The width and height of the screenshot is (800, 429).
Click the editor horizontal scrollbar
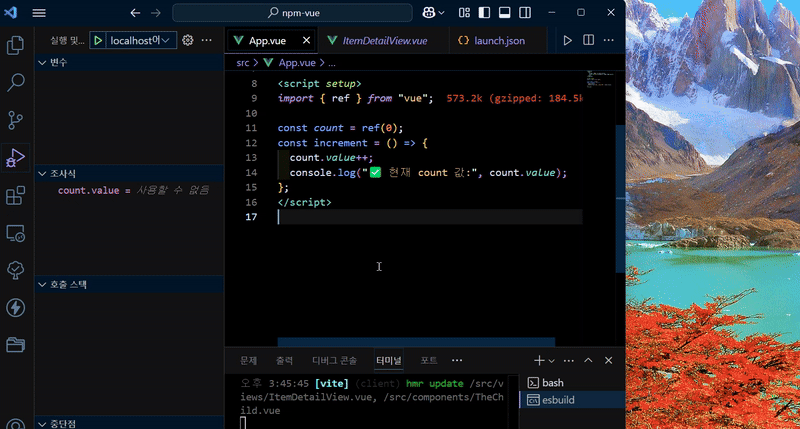416,341
